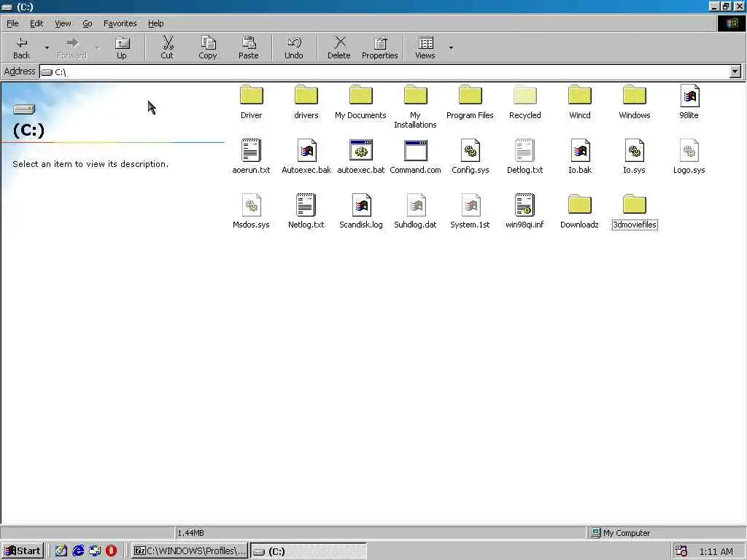
Task: Click the Views toolbar button
Action: (x=425, y=47)
